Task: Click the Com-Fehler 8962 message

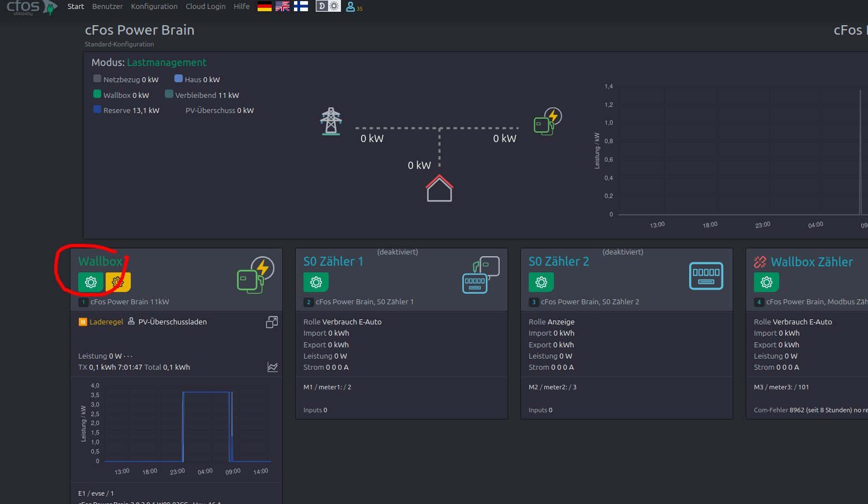Action: (810, 410)
